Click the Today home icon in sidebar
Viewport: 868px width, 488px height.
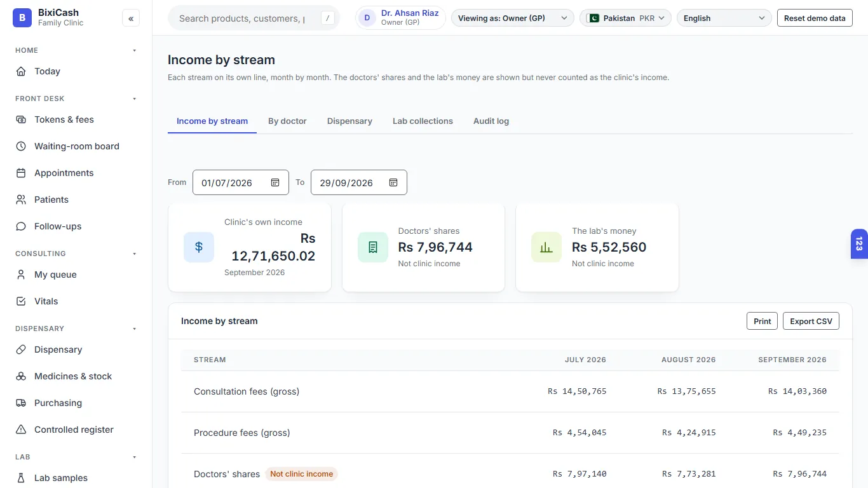[x=21, y=71]
